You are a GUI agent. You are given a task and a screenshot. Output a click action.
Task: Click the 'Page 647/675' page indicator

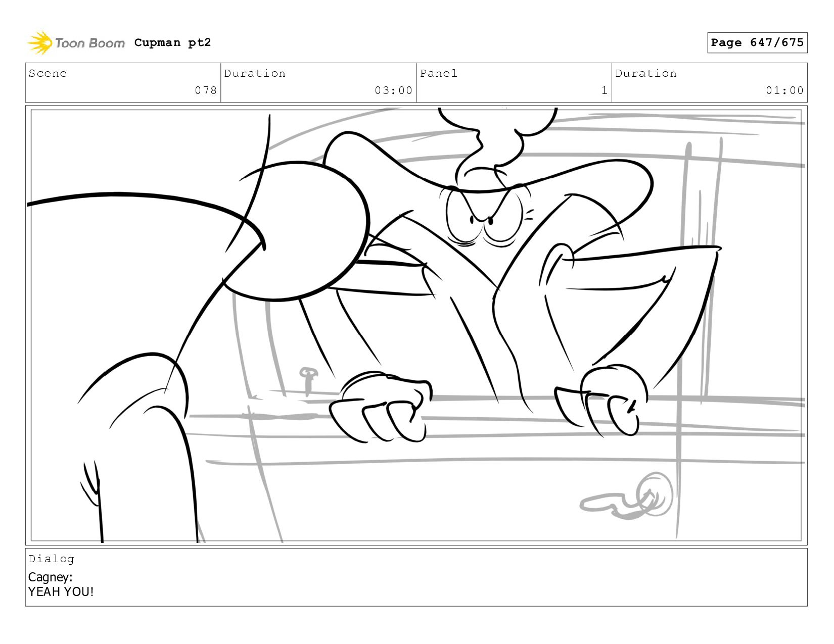pos(757,42)
